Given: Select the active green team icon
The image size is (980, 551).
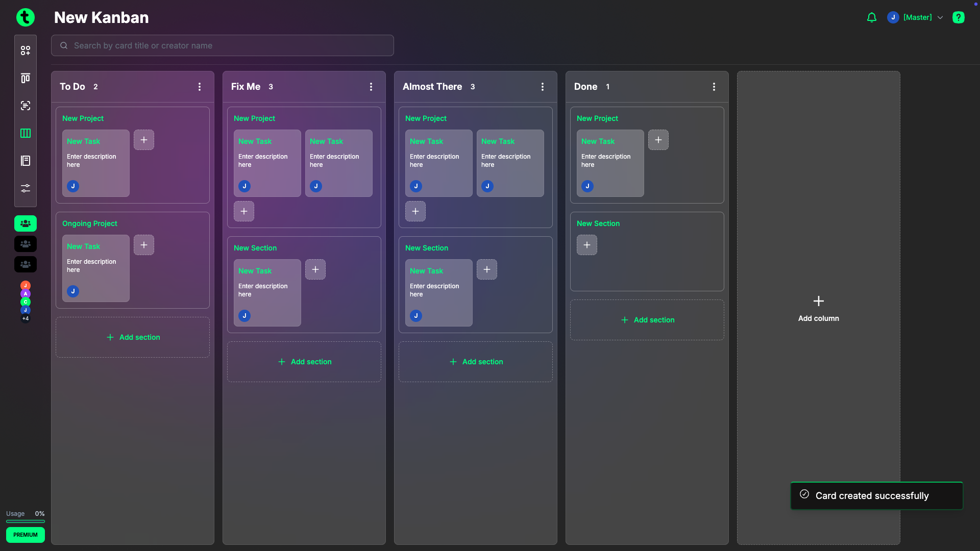Looking at the screenshot, I should 25,223.
